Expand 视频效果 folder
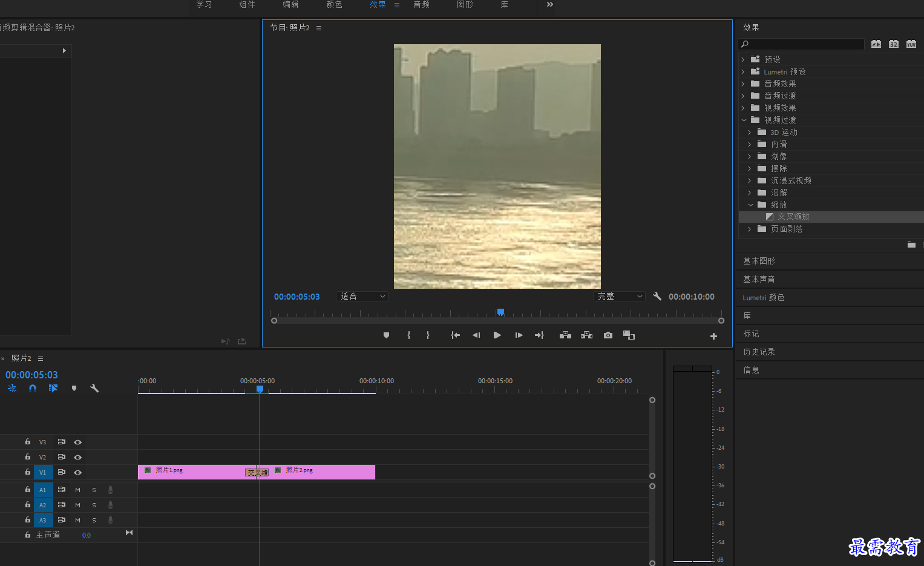Screen dimensions: 924x566 (743, 108)
